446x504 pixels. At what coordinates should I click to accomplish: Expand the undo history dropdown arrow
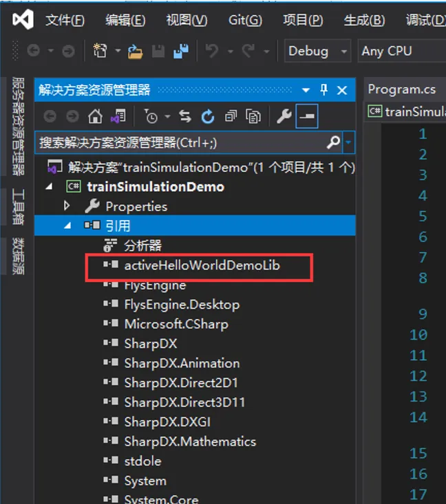click(x=231, y=51)
